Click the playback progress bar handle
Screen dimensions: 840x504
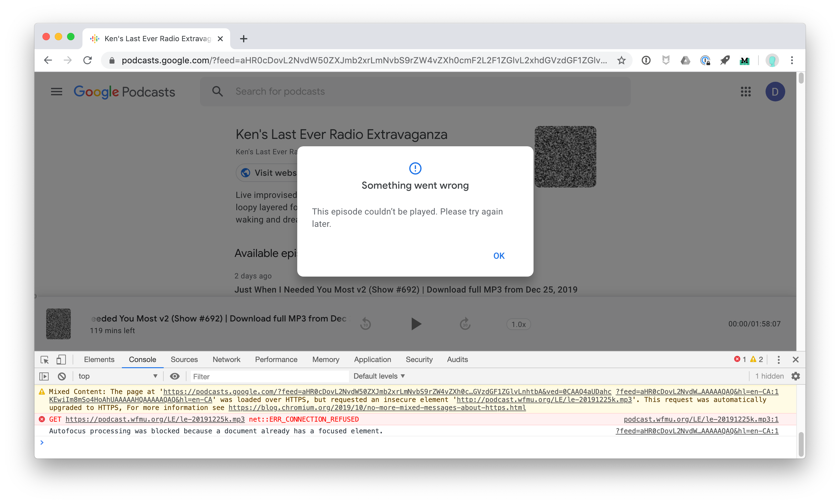(35, 296)
